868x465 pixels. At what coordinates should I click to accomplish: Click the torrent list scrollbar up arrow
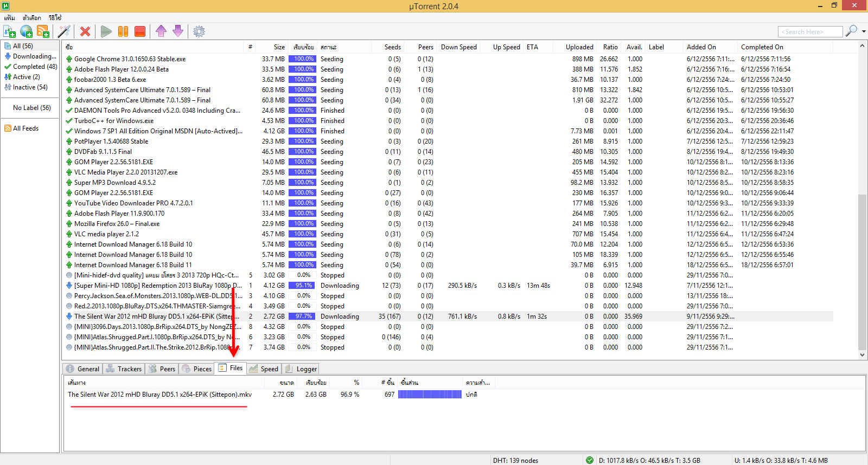(x=863, y=47)
